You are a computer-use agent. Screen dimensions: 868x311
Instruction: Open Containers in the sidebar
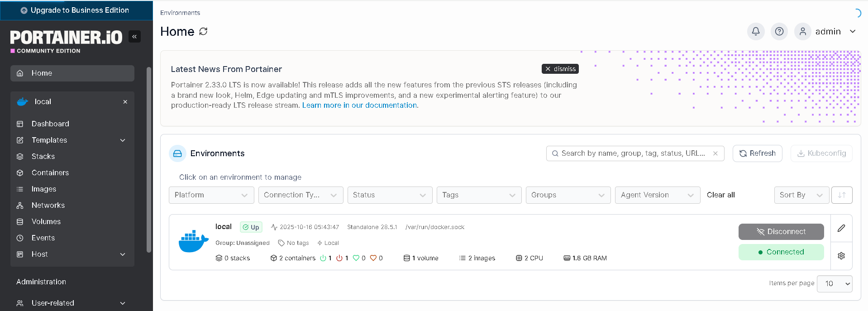tap(50, 173)
